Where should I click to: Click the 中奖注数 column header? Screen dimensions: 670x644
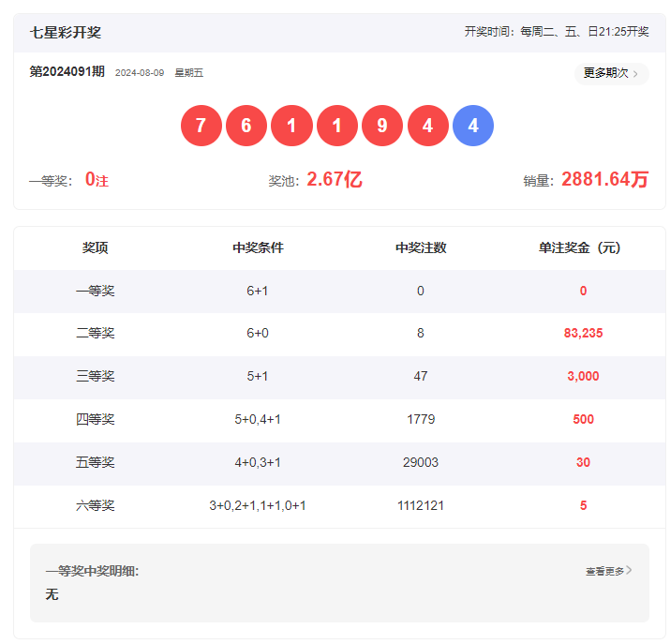(421, 248)
